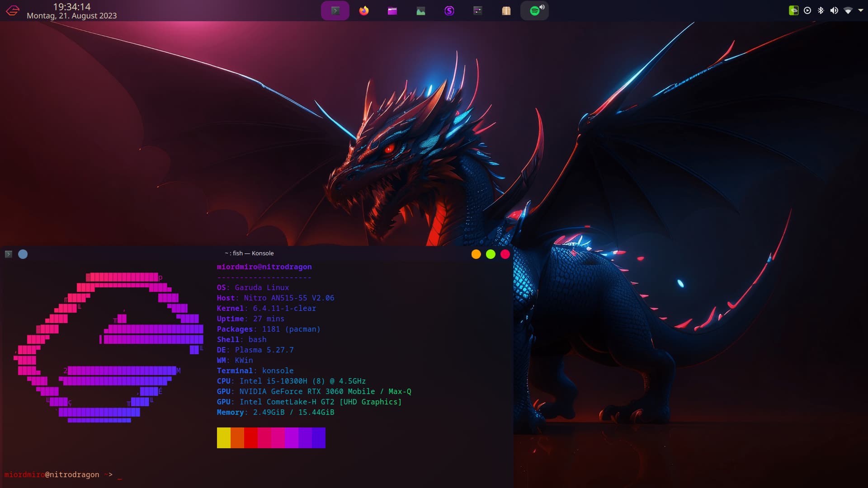Open the purple file manager folder icon

pyautogui.click(x=392, y=10)
